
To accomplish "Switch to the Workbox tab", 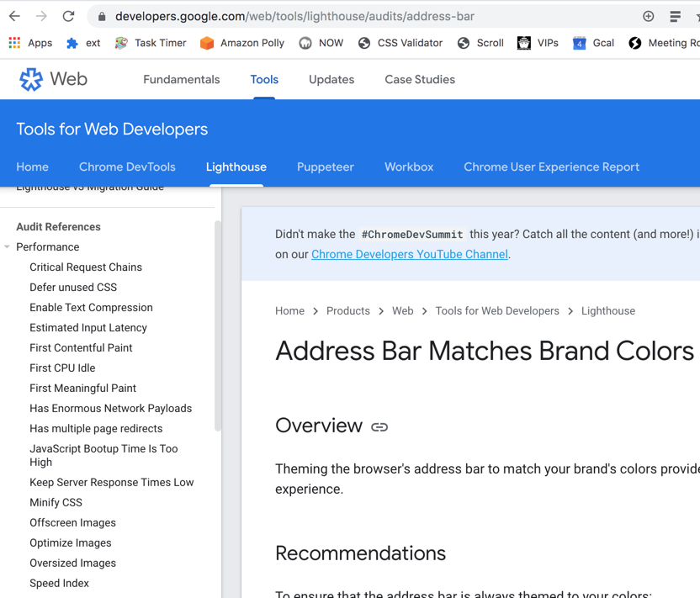I will [x=409, y=167].
